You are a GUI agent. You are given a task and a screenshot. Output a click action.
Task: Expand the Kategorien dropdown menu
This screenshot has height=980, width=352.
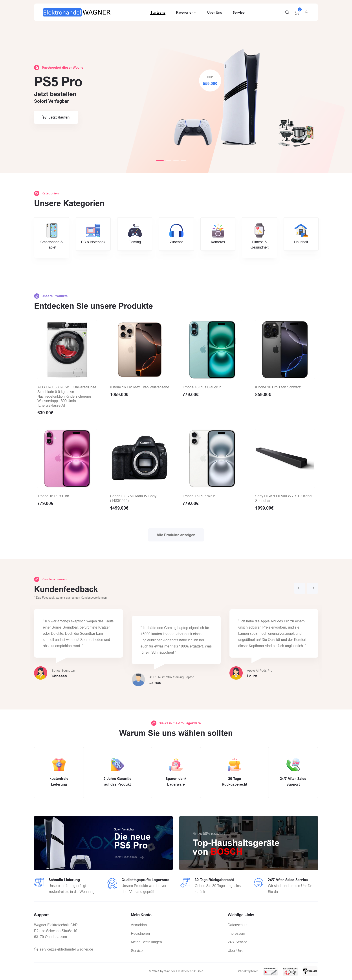pos(186,13)
